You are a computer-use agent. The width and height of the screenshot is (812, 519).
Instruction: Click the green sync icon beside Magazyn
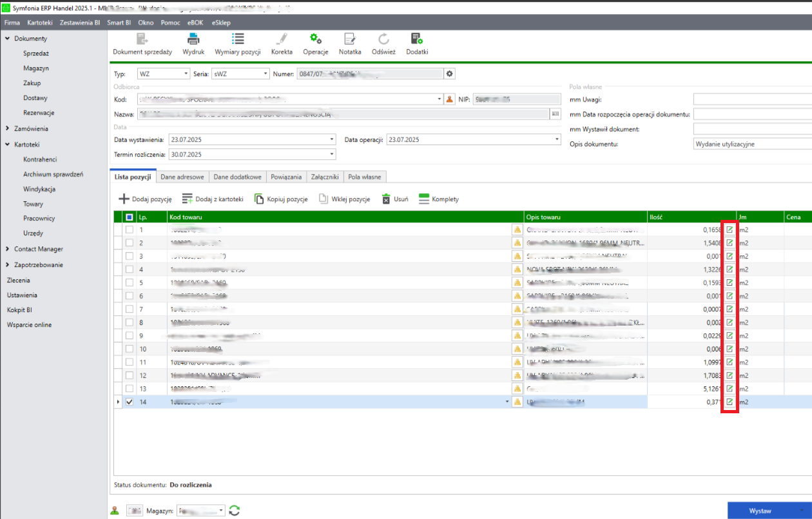(x=235, y=511)
